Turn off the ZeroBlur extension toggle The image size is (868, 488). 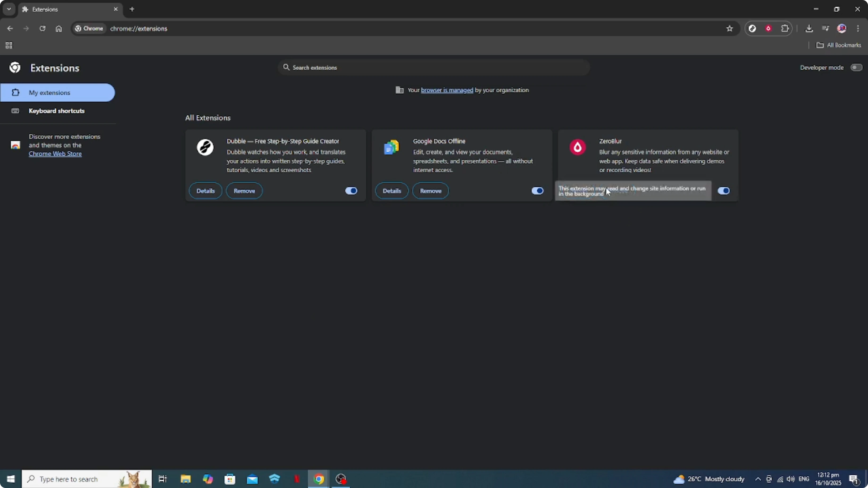723,191
